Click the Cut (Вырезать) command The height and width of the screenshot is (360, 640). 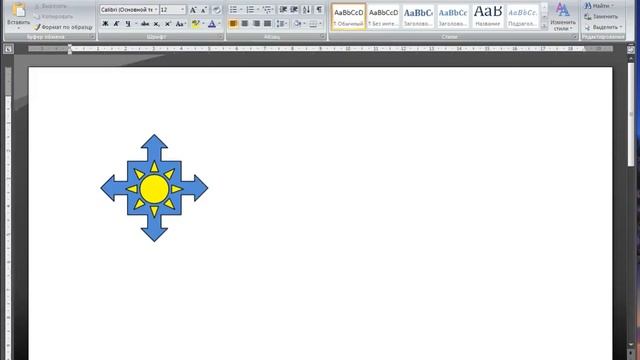point(51,6)
